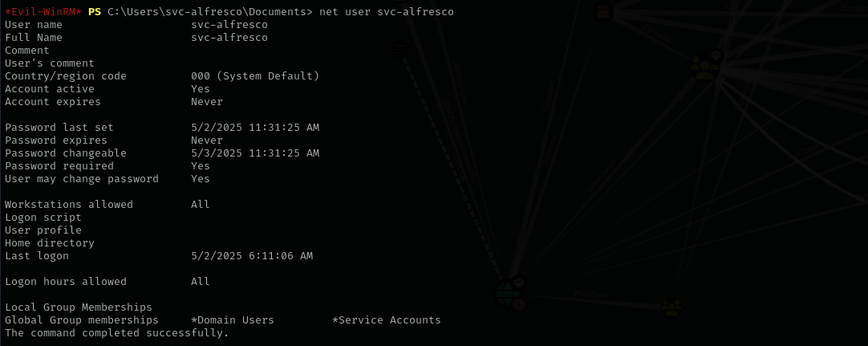The height and width of the screenshot is (346, 868).
Task: Select the OU node at the top of the graph
Action: [602, 11]
